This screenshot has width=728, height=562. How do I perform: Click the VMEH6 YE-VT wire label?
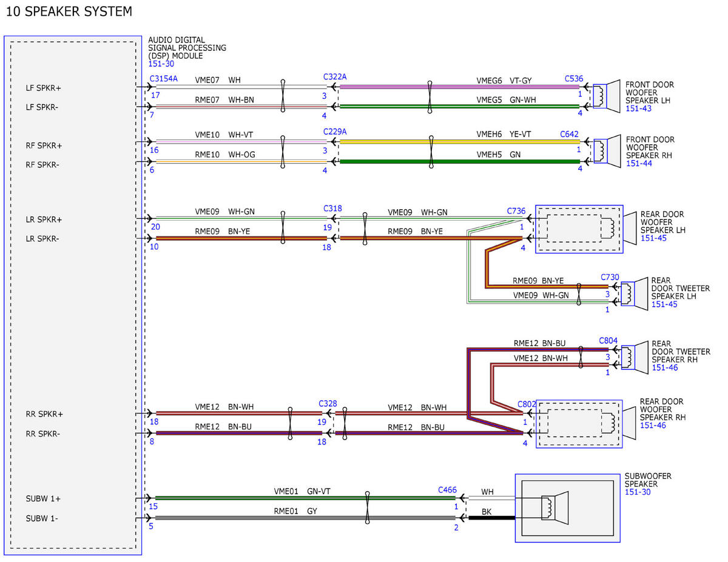(x=503, y=135)
